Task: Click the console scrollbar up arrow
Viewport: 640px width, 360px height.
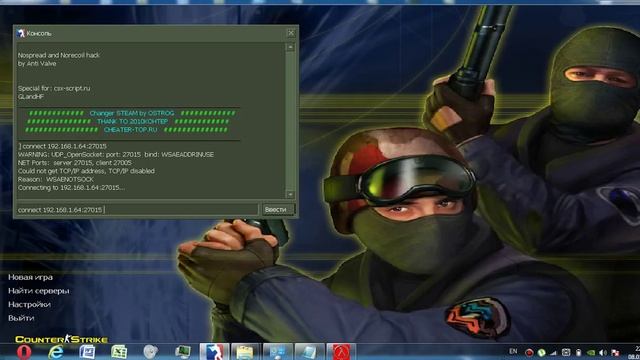Action: (290, 47)
